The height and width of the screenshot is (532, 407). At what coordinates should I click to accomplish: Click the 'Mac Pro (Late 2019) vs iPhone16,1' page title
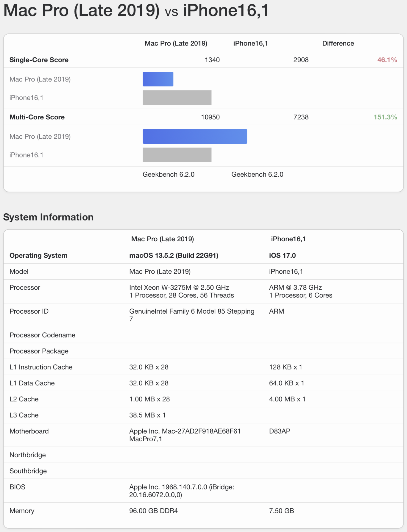coord(136,11)
